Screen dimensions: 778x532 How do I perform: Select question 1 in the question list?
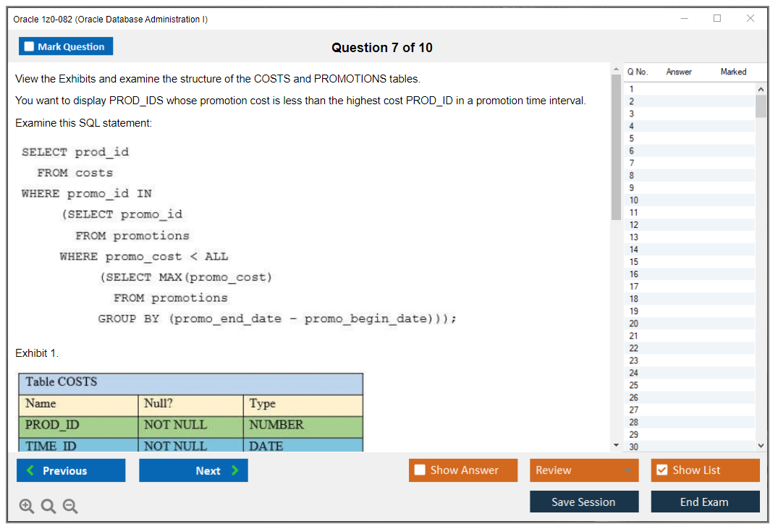click(633, 88)
